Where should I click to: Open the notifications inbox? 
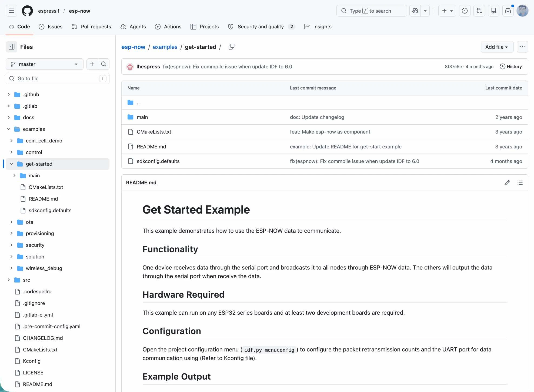pos(508,11)
